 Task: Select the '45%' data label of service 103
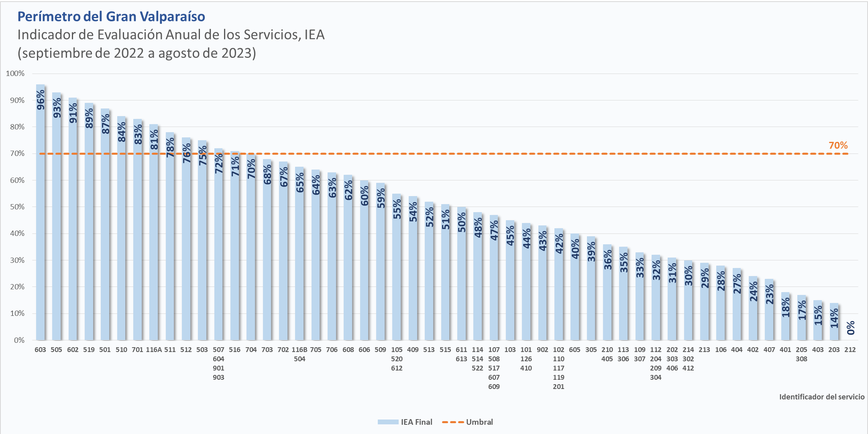[x=510, y=235]
